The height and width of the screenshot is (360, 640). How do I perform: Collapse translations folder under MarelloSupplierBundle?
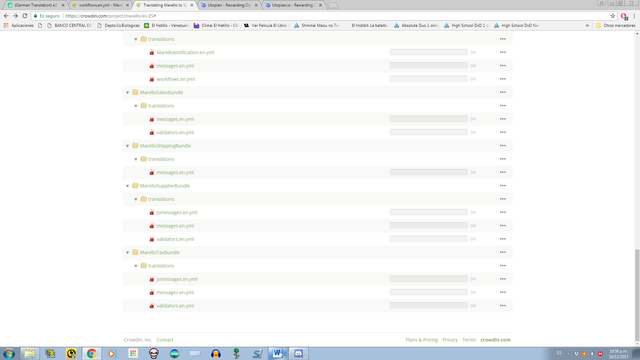[136, 200]
